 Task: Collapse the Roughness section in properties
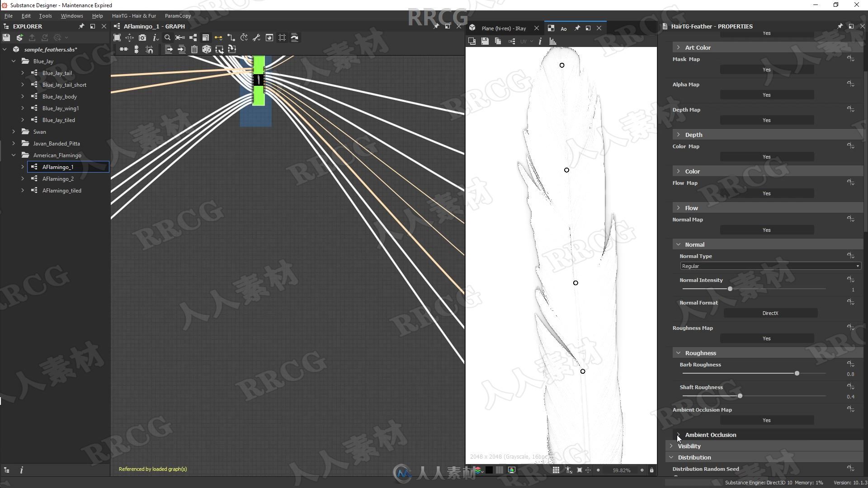(679, 353)
